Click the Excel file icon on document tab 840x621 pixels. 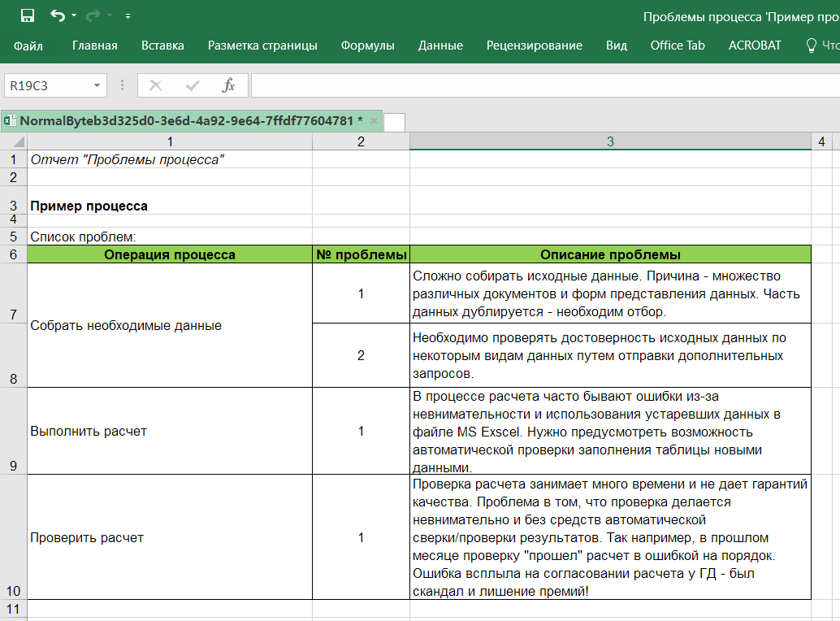coord(11,121)
